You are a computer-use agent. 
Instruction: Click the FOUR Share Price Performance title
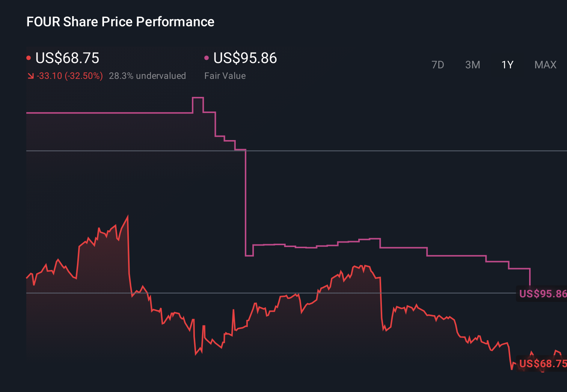120,22
